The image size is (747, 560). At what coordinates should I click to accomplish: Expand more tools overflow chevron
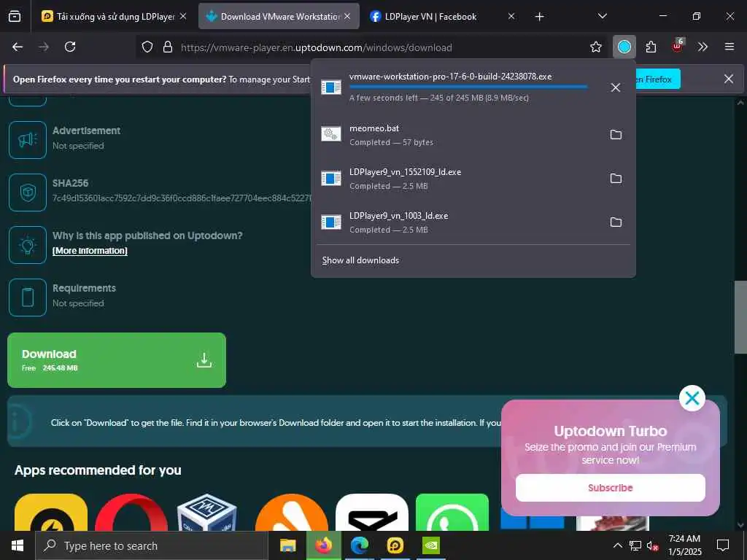(703, 47)
